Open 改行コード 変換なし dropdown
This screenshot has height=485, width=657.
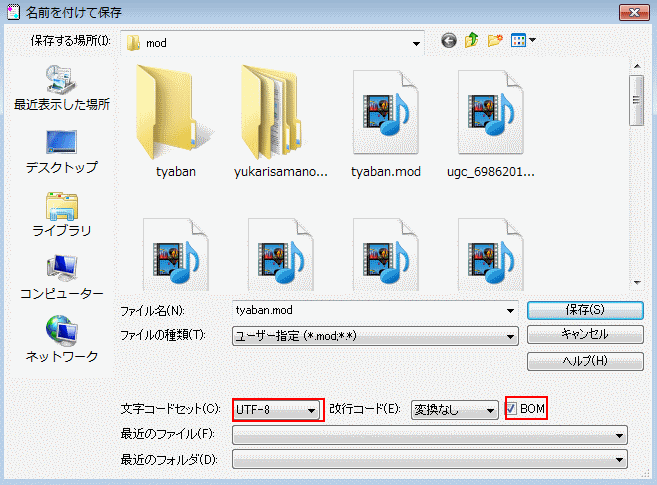click(x=455, y=410)
